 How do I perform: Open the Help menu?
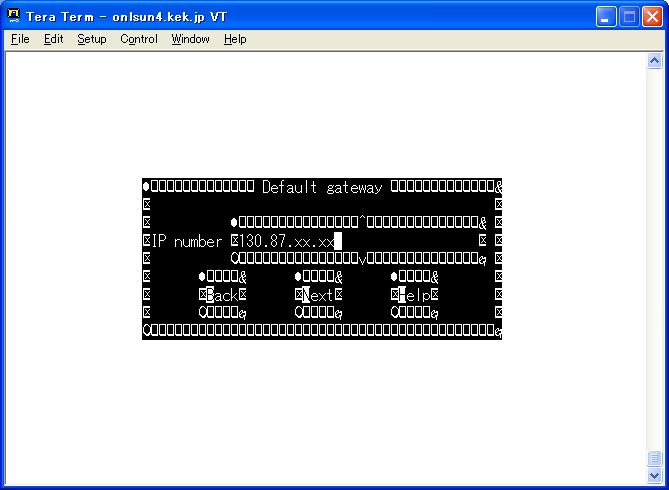coord(235,39)
